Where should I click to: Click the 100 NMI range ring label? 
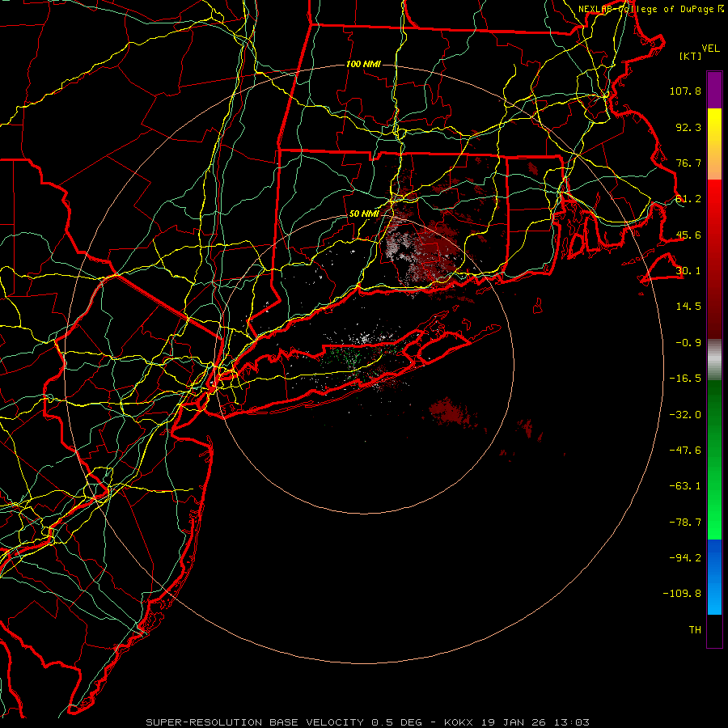pos(363,64)
